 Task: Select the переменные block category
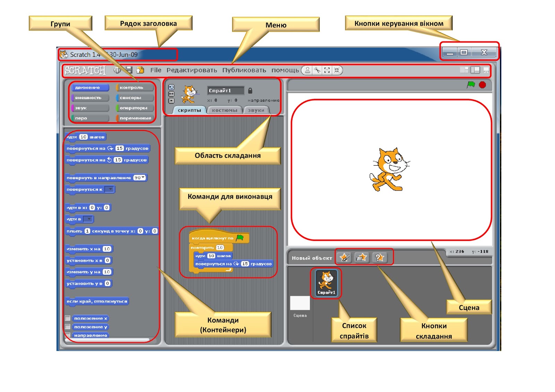135,118
